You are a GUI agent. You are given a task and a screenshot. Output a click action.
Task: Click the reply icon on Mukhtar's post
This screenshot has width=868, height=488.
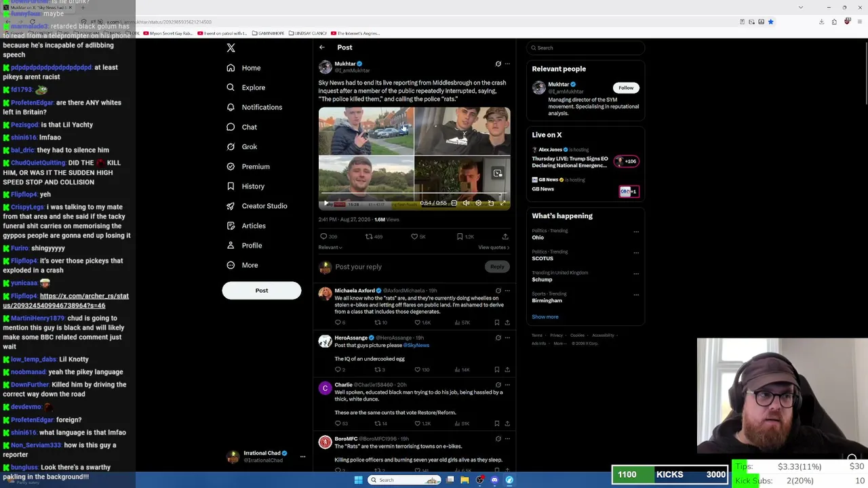tap(323, 237)
